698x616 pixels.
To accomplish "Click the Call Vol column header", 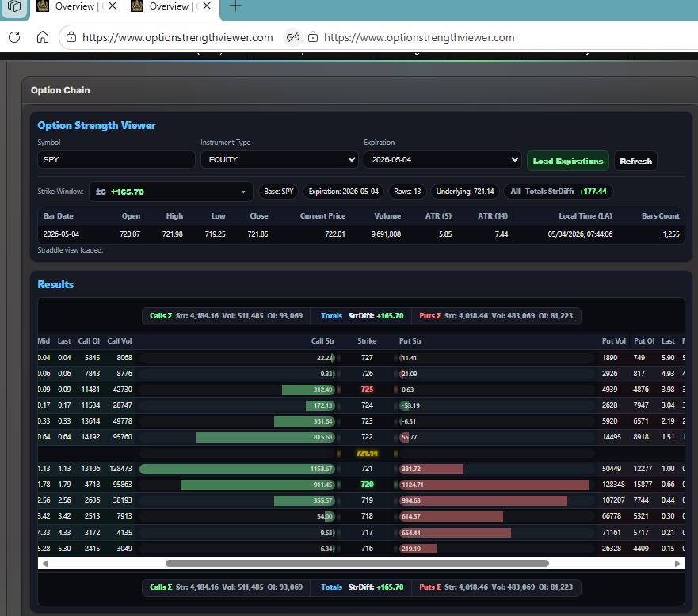I will [x=120, y=341].
